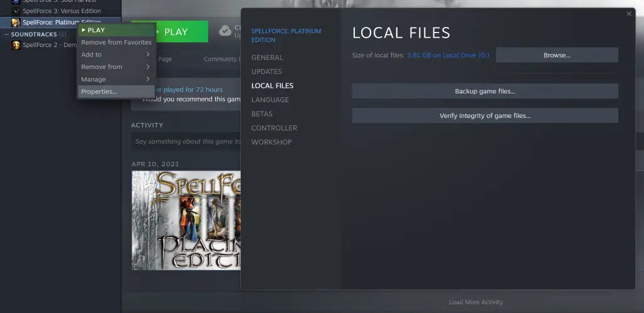The width and height of the screenshot is (644, 313).
Task: Click Verify integrity of game files...
Action: (x=485, y=116)
